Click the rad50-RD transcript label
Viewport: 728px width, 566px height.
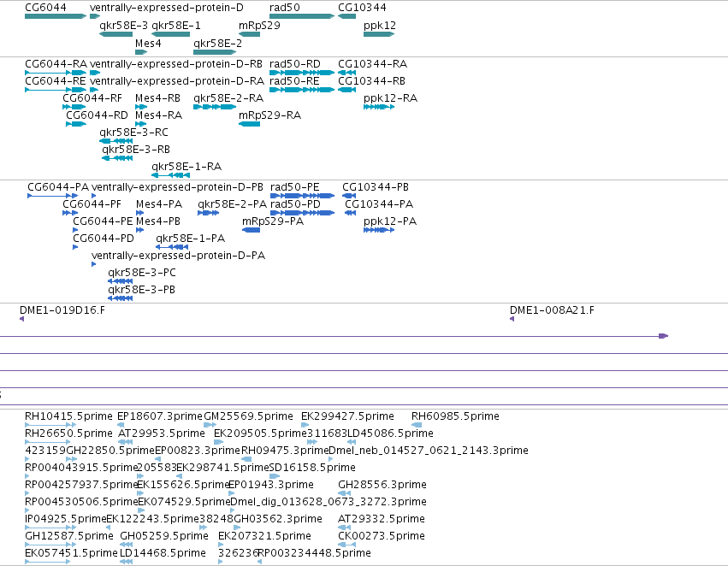pos(295,63)
